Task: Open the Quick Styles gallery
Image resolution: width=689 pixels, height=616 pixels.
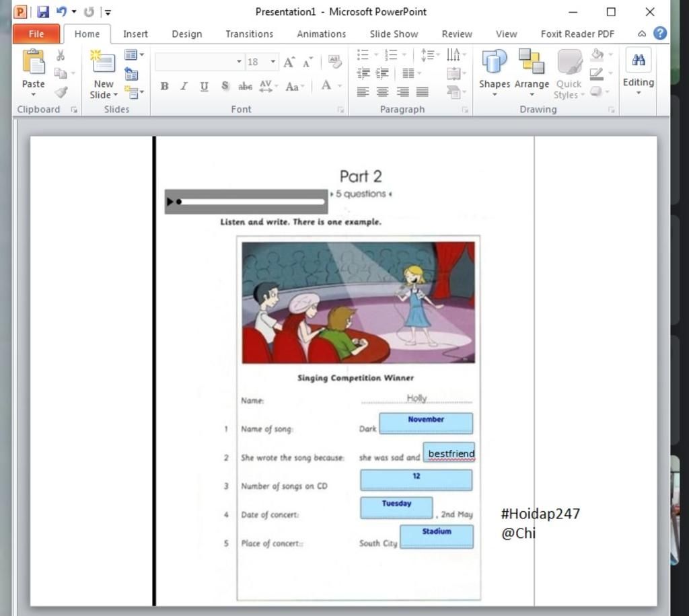Action: 569,73
